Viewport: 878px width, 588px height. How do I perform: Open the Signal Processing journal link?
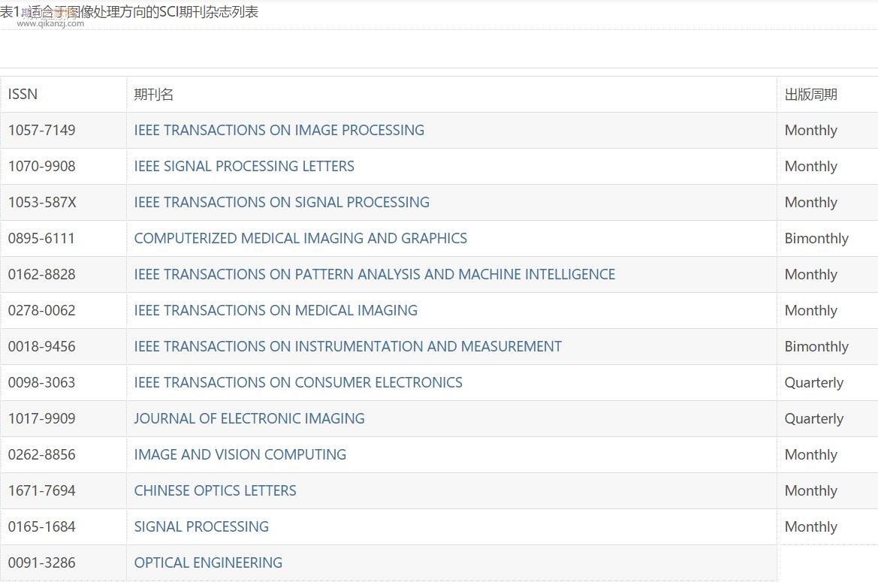pyautogui.click(x=201, y=526)
